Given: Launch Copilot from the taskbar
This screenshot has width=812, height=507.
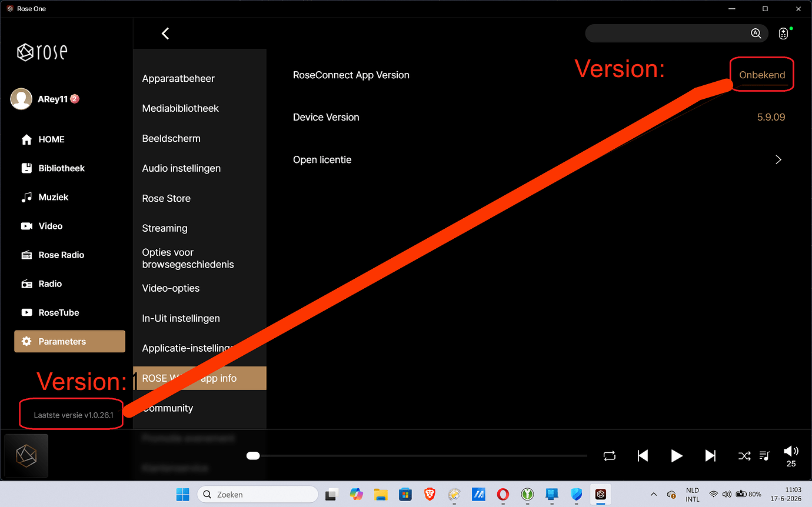Looking at the screenshot, I should tap(357, 495).
